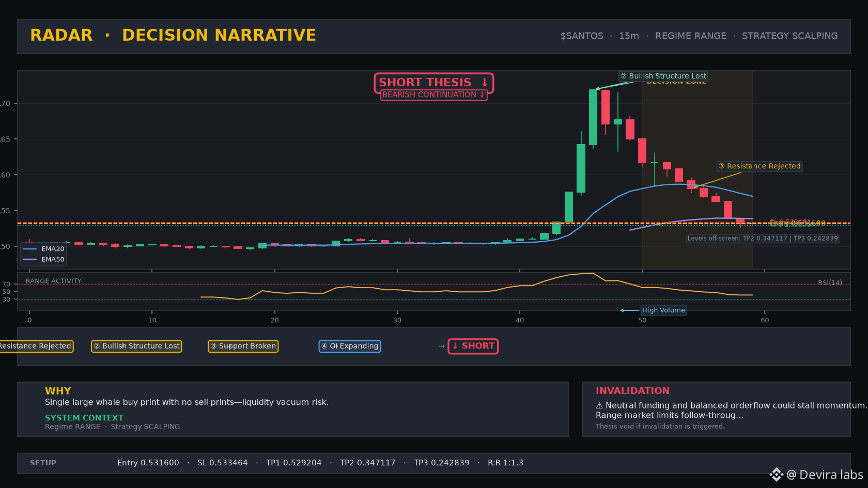Click the whale buy print explanation text
The image size is (868, 488).
point(187,402)
